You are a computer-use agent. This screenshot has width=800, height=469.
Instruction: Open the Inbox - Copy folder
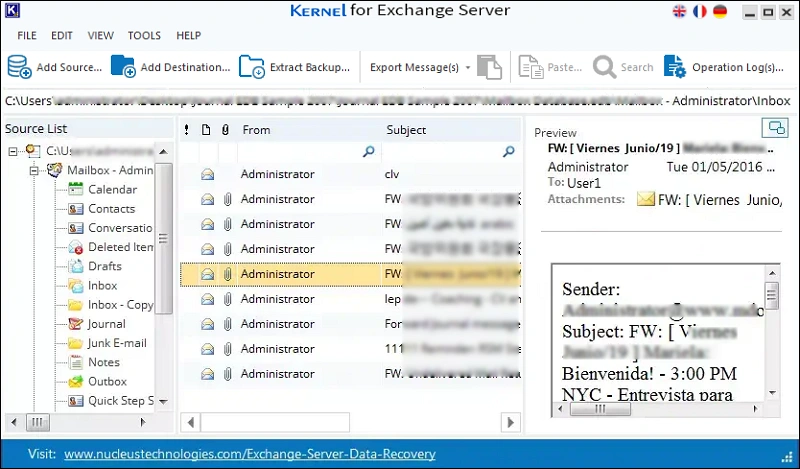(120, 305)
